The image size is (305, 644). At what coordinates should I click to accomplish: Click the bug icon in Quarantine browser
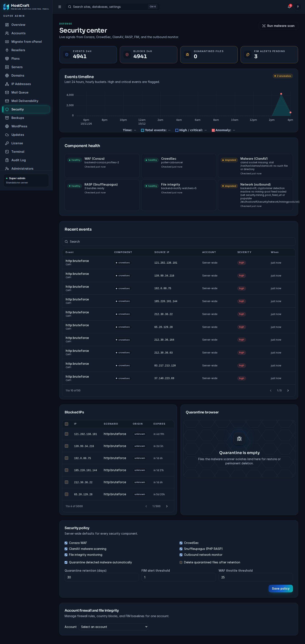click(x=239, y=439)
